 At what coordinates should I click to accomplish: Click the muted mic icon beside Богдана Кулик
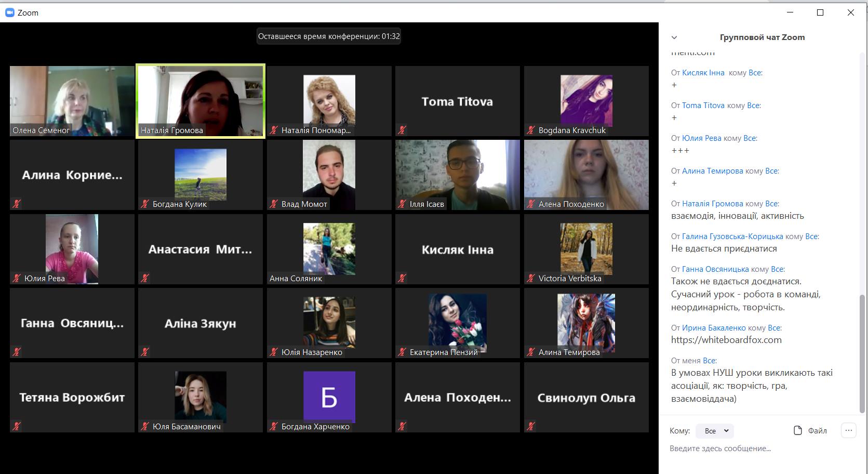144,204
